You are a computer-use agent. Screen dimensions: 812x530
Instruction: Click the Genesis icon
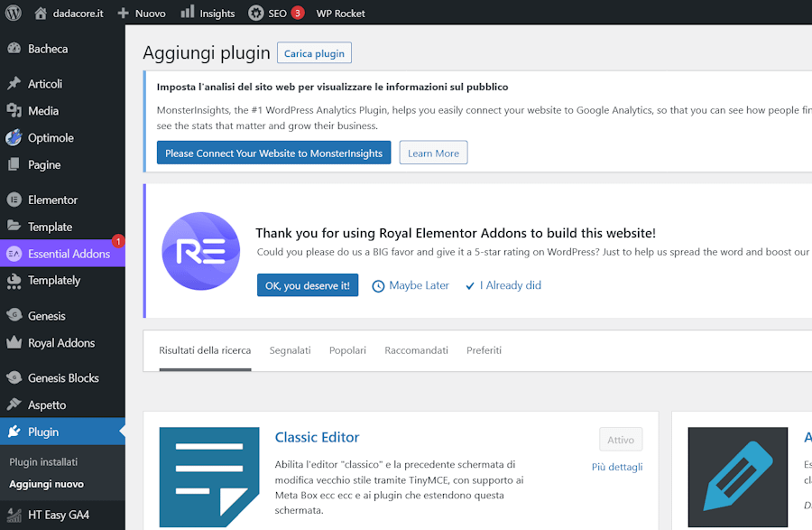tap(14, 314)
